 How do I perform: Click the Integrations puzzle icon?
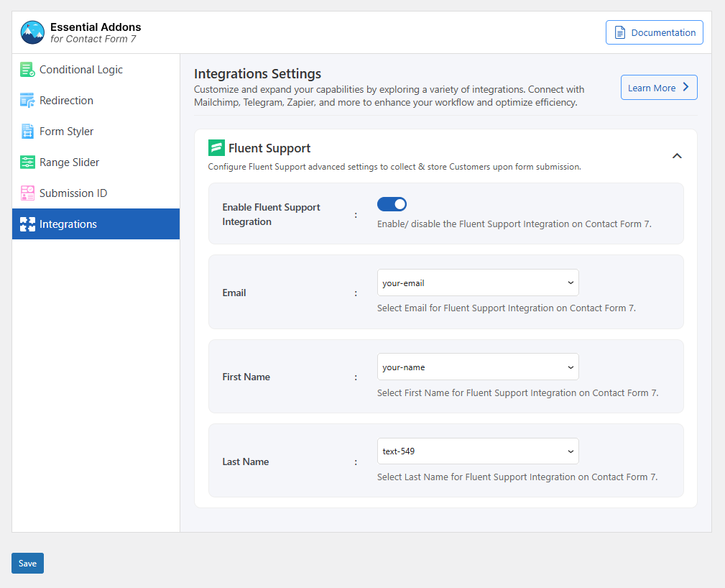(27, 224)
